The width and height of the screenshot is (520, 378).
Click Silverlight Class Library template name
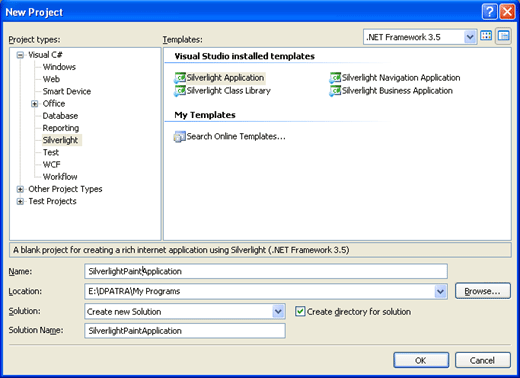pos(229,91)
